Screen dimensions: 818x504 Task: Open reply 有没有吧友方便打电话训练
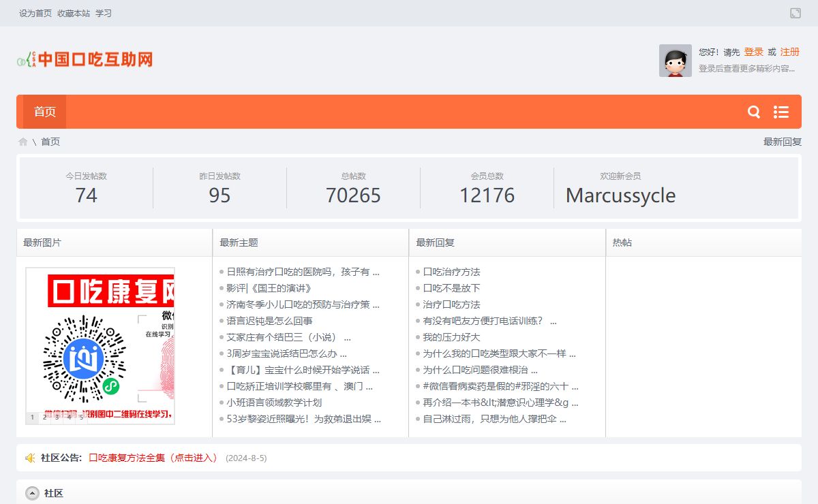coord(490,321)
